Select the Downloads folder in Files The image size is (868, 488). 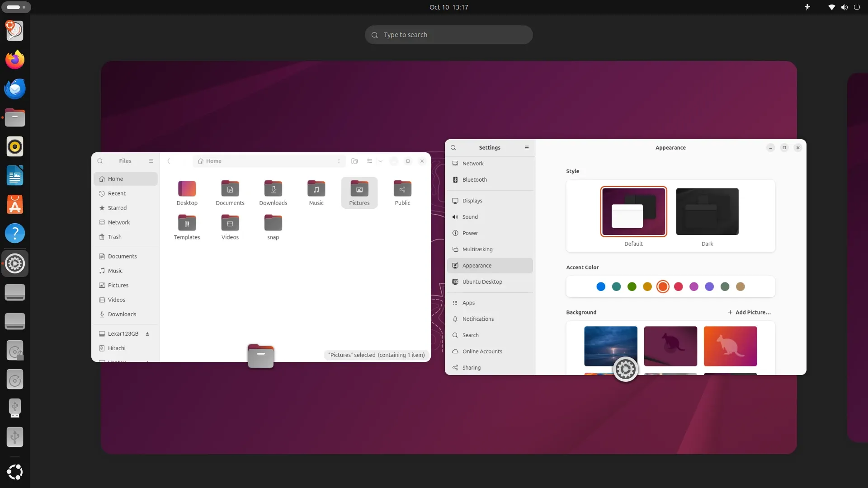click(x=273, y=193)
